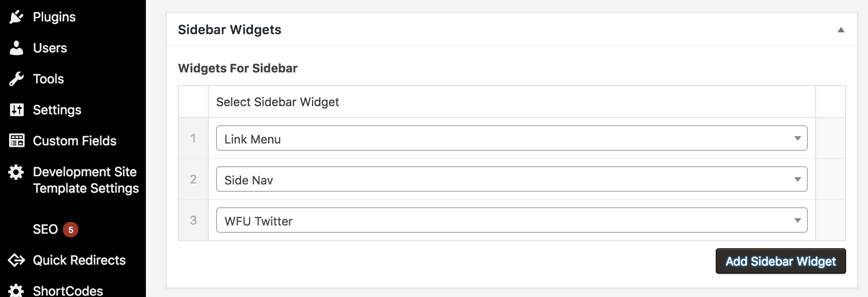
Task: Click the Users person icon
Action: coord(16,48)
